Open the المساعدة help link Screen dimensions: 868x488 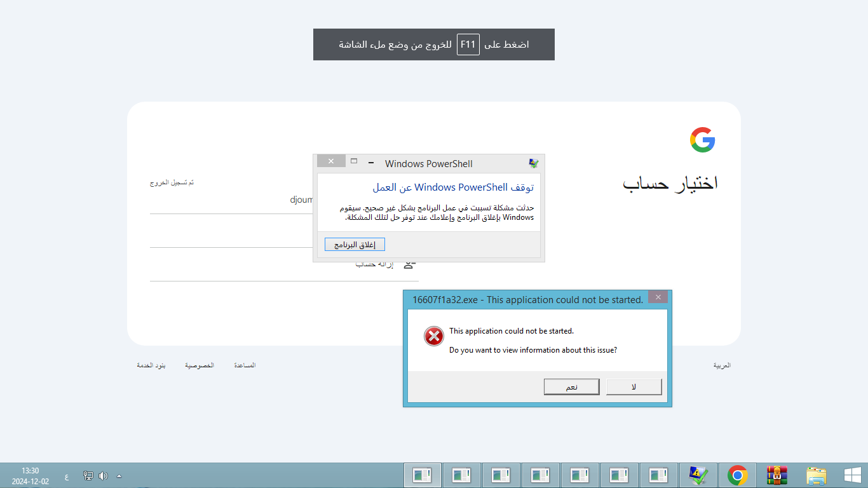click(245, 365)
